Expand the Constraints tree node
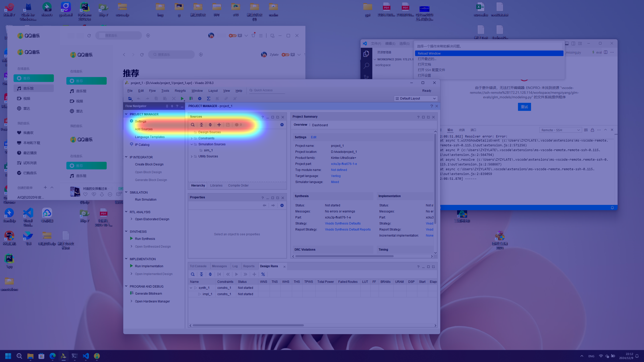 click(x=192, y=138)
